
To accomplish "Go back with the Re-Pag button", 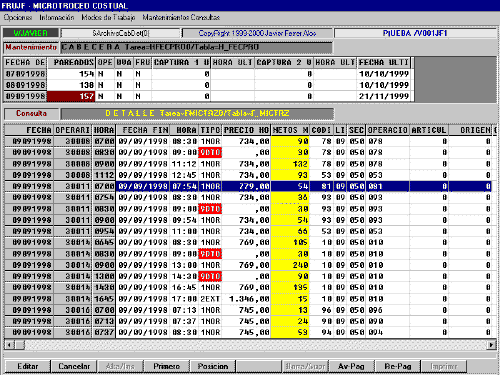I will tap(397, 366).
